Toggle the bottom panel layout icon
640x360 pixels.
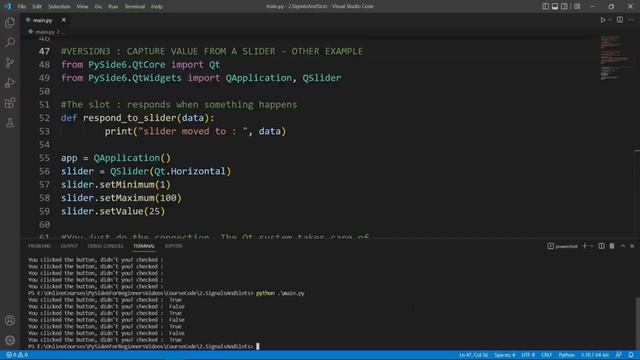click(x=555, y=7)
